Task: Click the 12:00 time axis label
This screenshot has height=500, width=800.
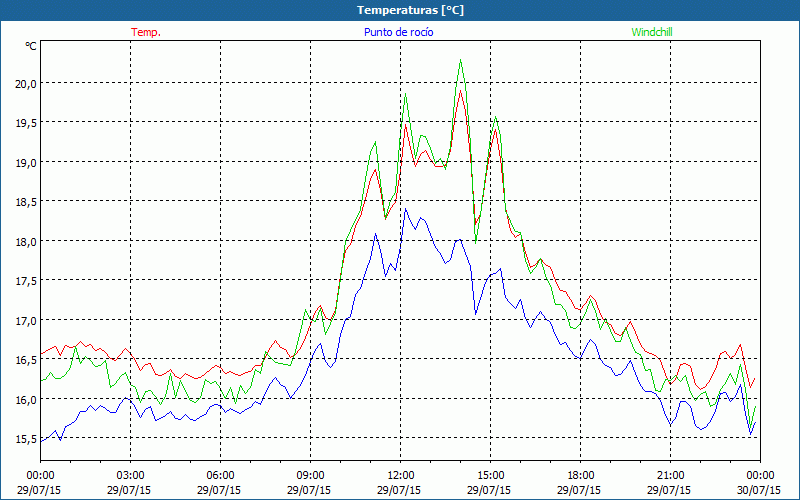Action: (x=401, y=476)
